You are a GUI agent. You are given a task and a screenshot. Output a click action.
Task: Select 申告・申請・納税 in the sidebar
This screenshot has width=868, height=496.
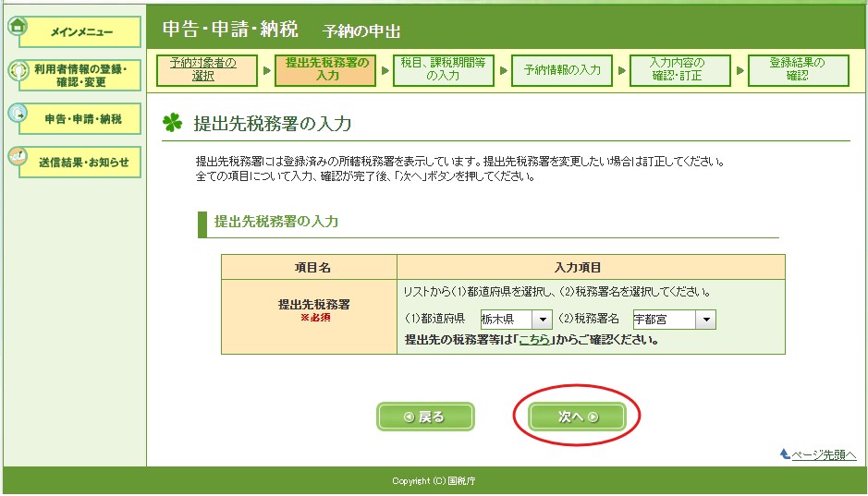[x=80, y=119]
